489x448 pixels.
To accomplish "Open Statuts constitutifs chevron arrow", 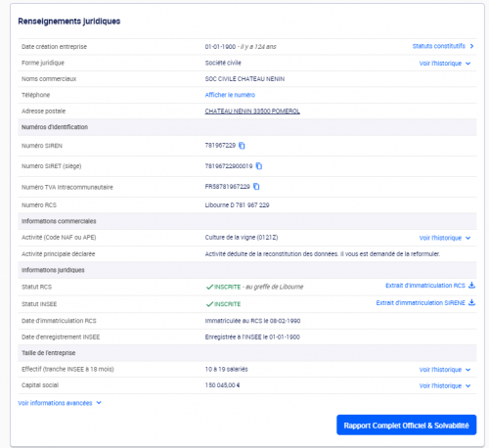I will pos(471,46).
